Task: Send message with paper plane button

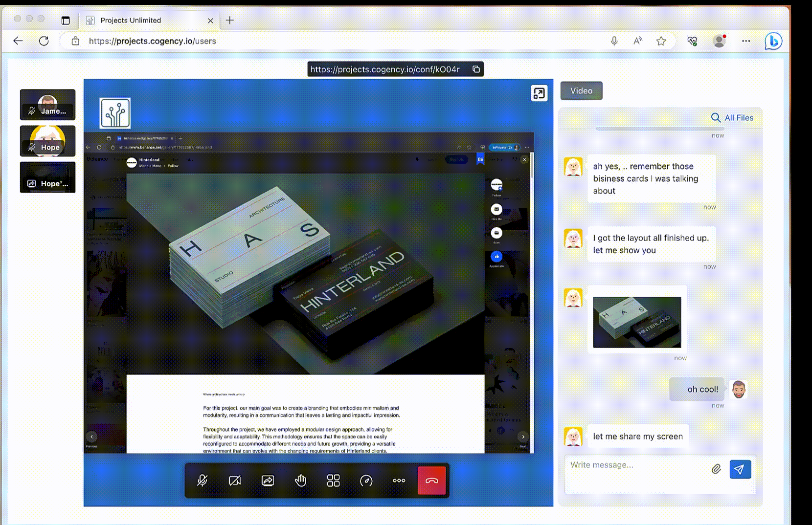Action: click(740, 469)
